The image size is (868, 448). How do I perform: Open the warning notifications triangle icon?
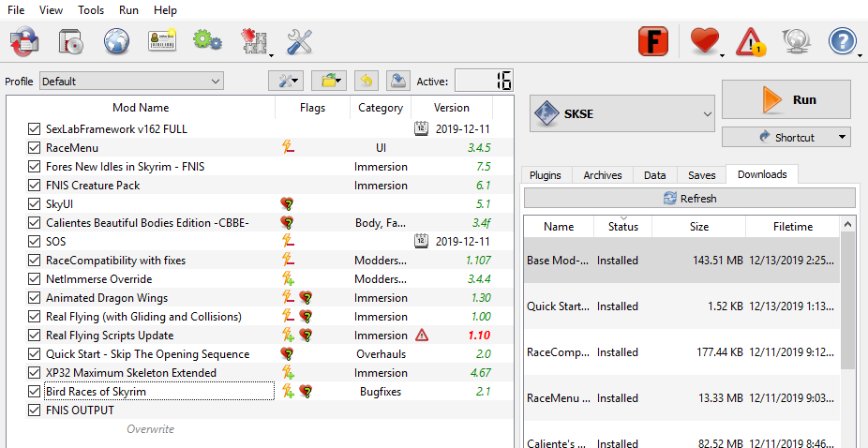pyautogui.click(x=750, y=42)
